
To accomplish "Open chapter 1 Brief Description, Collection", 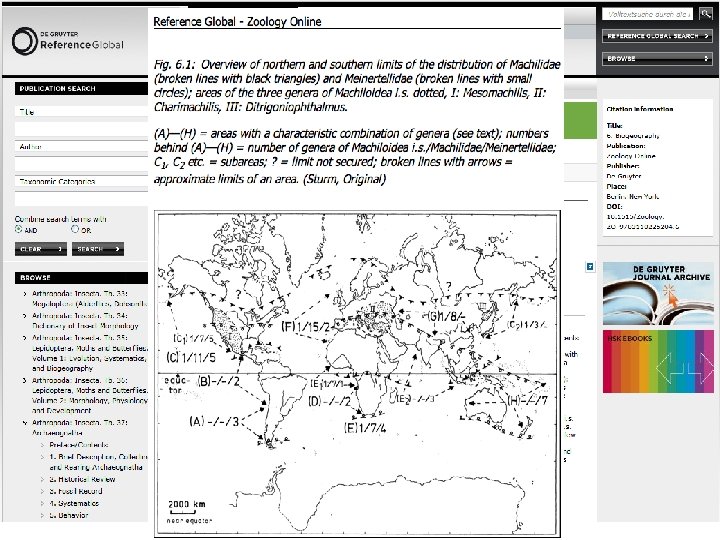I will coord(98,462).
